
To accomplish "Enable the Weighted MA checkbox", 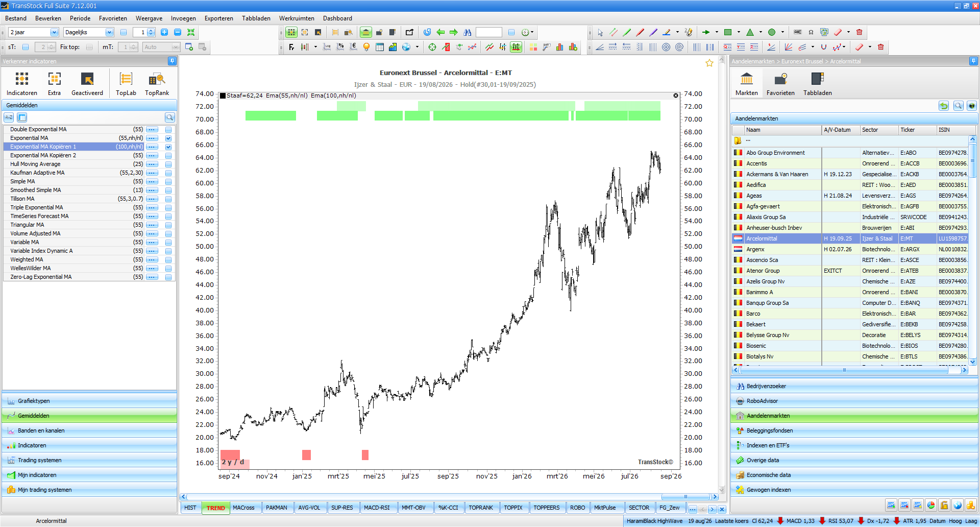I will (x=168, y=260).
